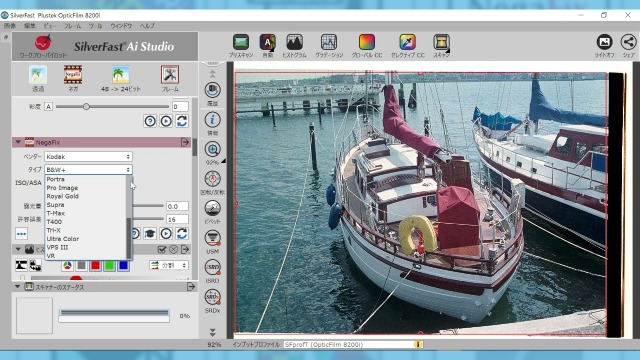Collapse the scanner status panel triangle
This screenshot has height=360, width=640.
(18, 287)
